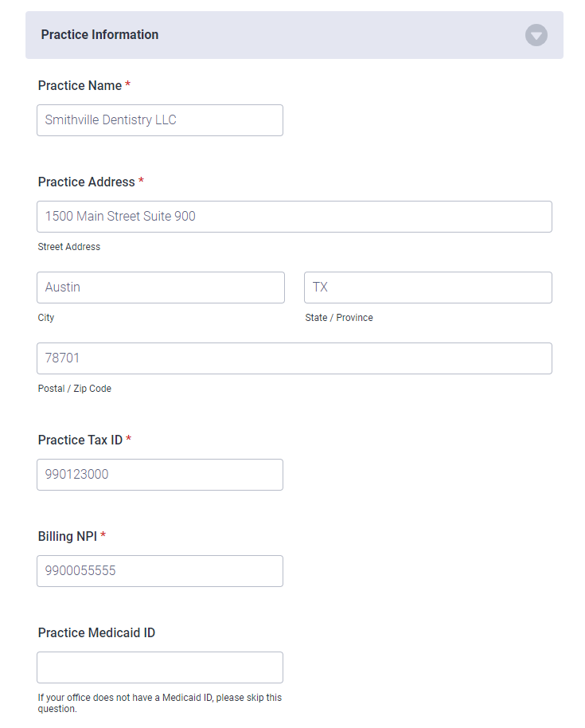Screen dimensions: 585x728
Task: Focus the Practice Name input field
Action: [160, 120]
